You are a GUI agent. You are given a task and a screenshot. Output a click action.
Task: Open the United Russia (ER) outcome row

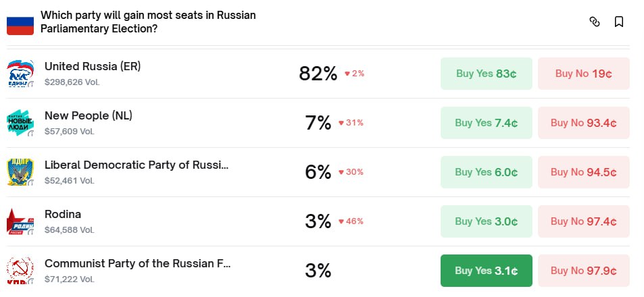pyautogui.click(x=93, y=66)
